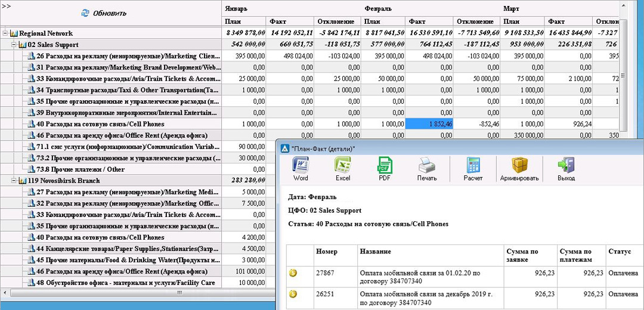Select the highlighted 1 852,46 cell
This screenshot has width=644, height=310.
[x=429, y=124]
